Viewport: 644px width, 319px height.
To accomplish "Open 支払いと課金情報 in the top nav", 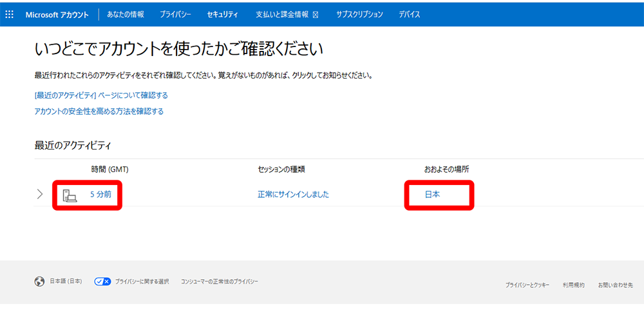I will pyautogui.click(x=282, y=14).
